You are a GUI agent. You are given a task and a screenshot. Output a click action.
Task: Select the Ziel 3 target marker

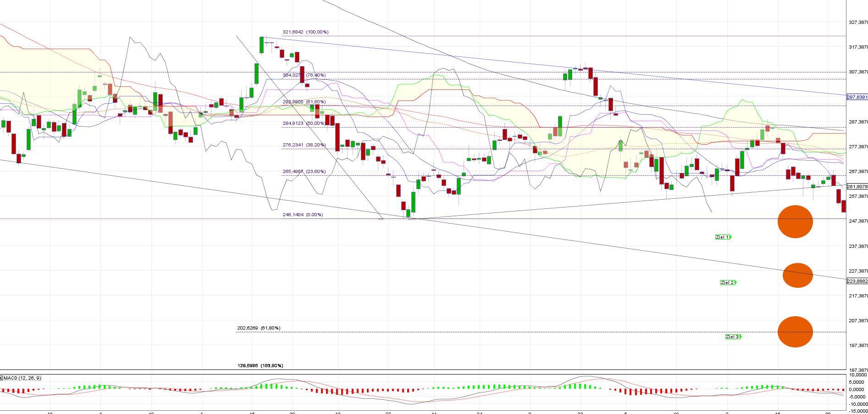(733, 337)
